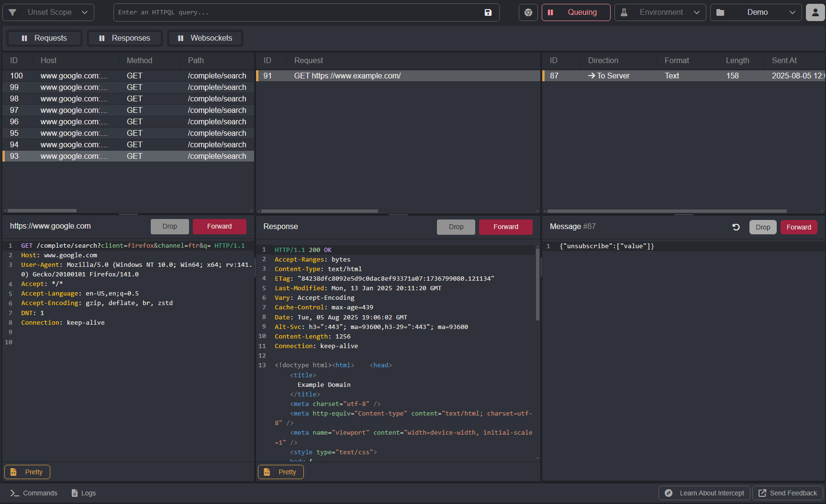Click the reset message revert icon
This screenshot has width=826, height=504.
[736, 227]
